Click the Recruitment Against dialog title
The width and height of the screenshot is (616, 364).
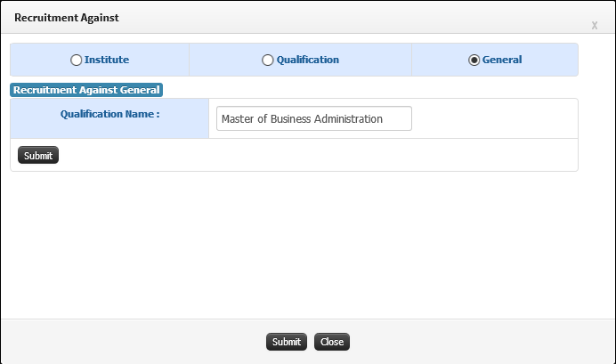(67, 18)
